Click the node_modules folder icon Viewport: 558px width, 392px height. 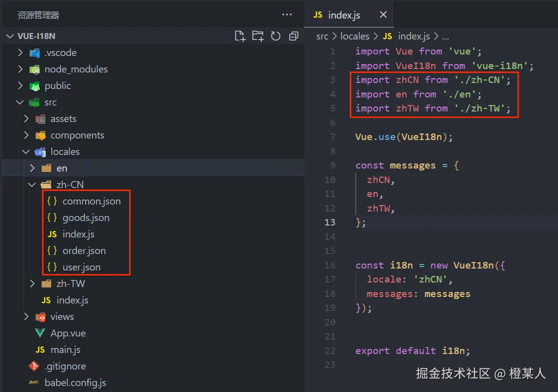coord(35,69)
